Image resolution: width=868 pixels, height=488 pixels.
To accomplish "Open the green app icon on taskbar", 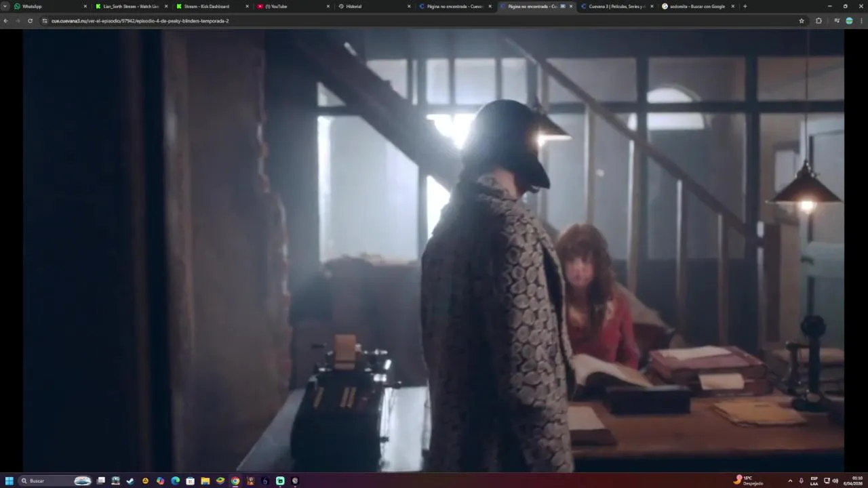I will [280, 481].
